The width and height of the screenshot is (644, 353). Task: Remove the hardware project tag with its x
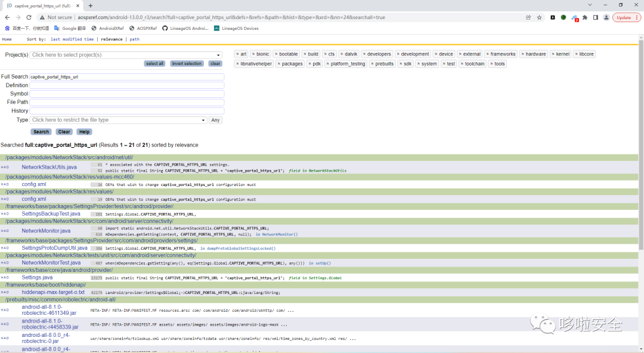pyautogui.click(x=522, y=54)
